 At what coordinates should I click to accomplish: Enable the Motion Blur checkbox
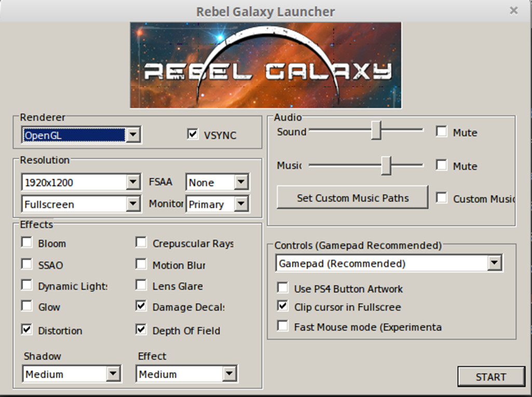[141, 264]
